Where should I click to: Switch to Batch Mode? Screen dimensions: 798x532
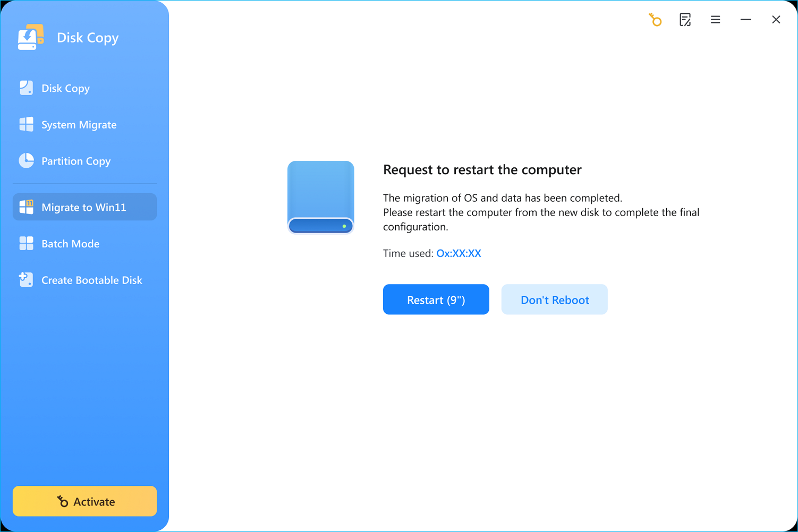pyautogui.click(x=84, y=244)
